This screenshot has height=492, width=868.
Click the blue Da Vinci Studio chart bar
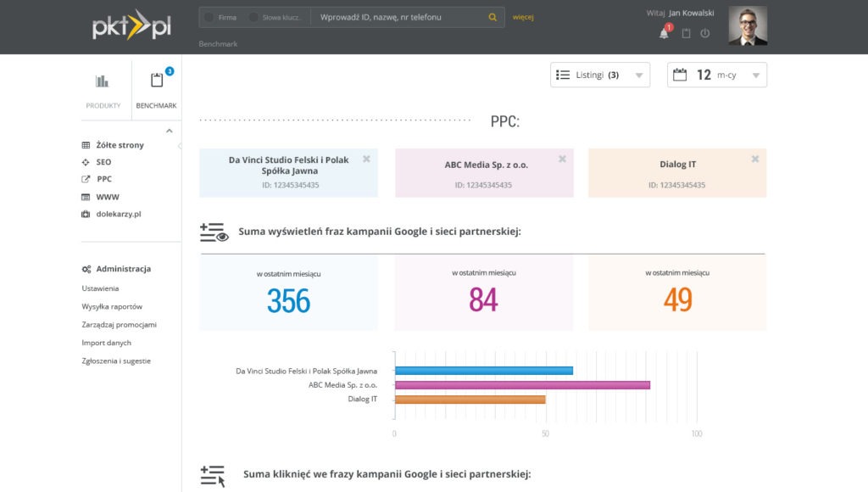pyautogui.click(x=484, y=371)
